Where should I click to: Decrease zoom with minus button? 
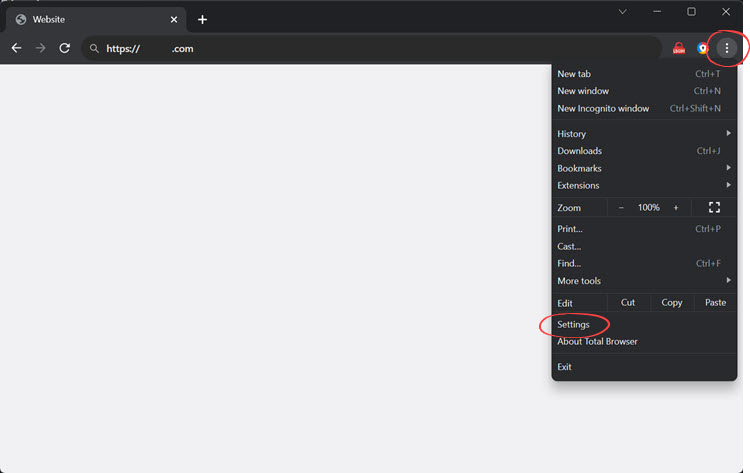(x=621, y=208)
